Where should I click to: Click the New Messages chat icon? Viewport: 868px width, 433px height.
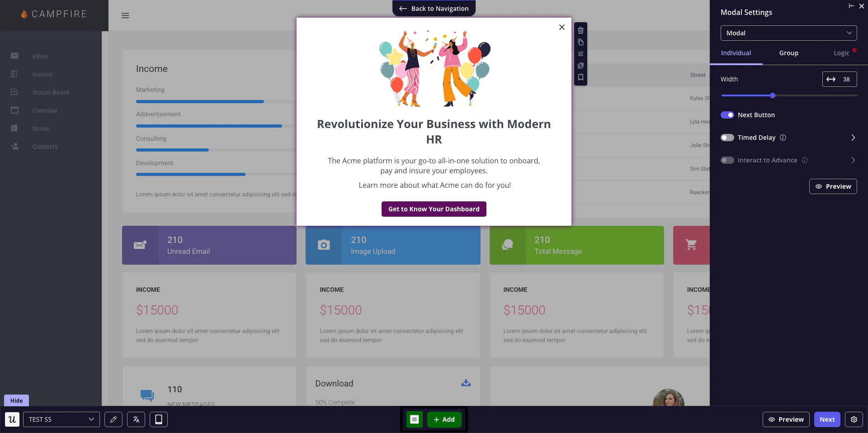point(147,395)
